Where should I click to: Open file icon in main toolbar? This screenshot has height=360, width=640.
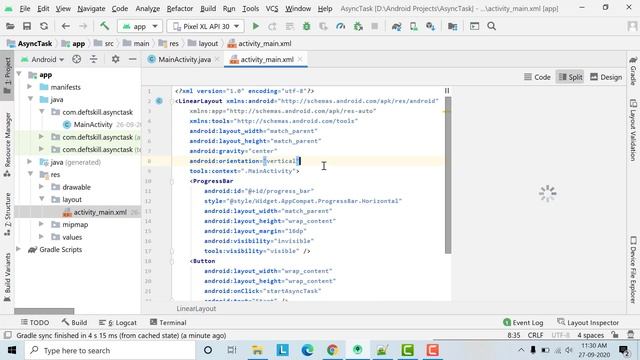click(10, 26)
